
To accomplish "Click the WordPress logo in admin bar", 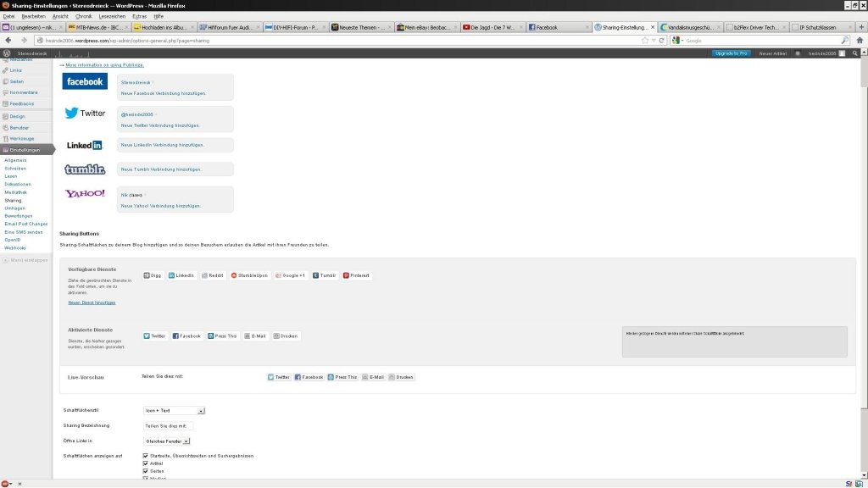I will [6, 53].
